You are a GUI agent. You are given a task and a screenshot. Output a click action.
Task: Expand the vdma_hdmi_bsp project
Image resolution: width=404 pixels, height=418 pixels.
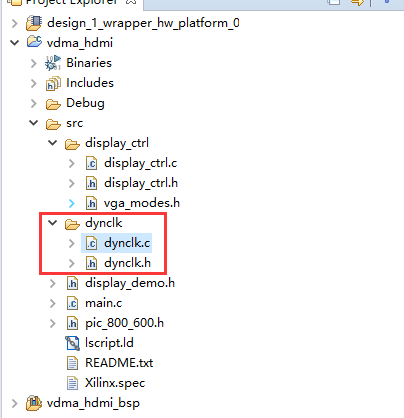point(15,403)
